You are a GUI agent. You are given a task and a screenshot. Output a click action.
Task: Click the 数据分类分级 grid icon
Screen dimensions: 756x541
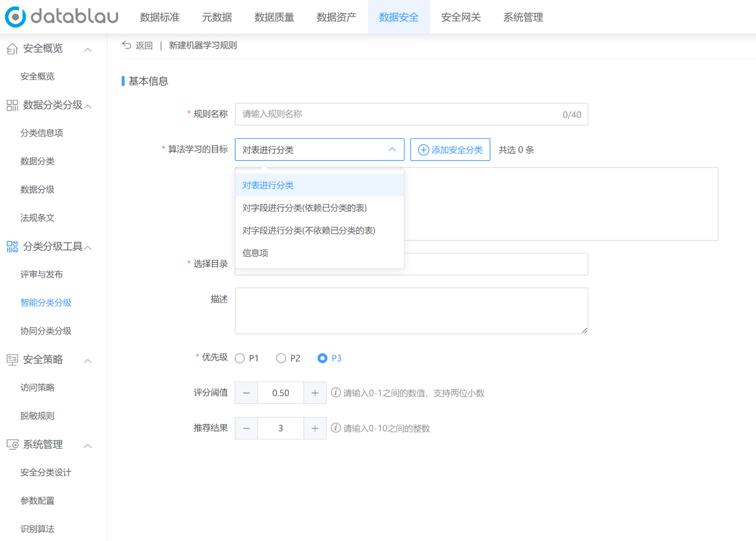pyautogui.click(x=12, y=105)
